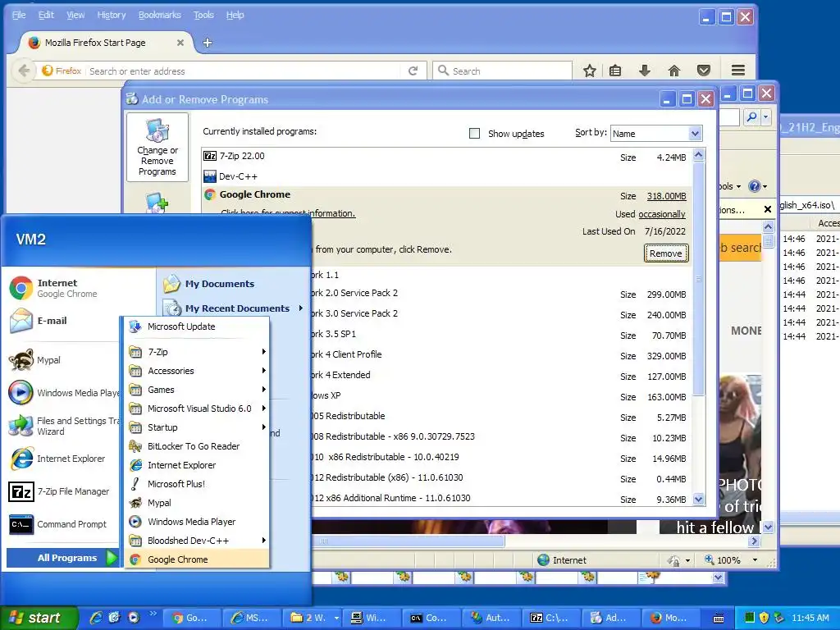The width and height of the screenshot is (840, 630).
Task: Launch Microsoft Plus! from programs
Action: 197,484
